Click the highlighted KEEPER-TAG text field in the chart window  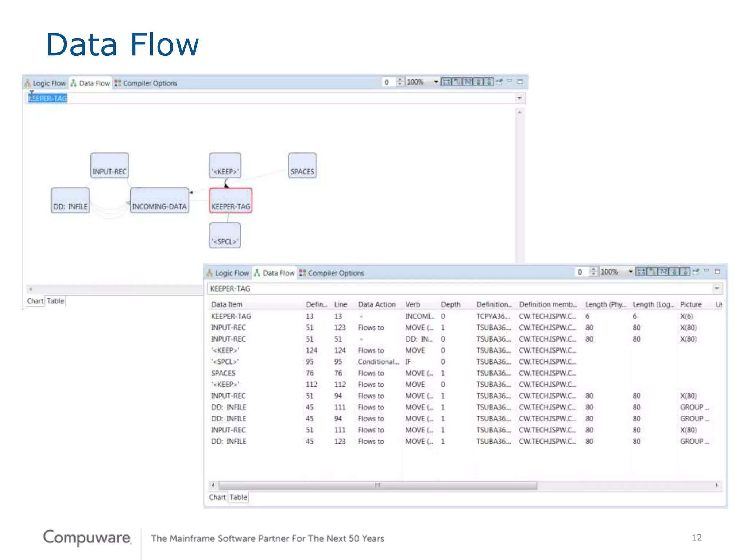coord(271,98)
